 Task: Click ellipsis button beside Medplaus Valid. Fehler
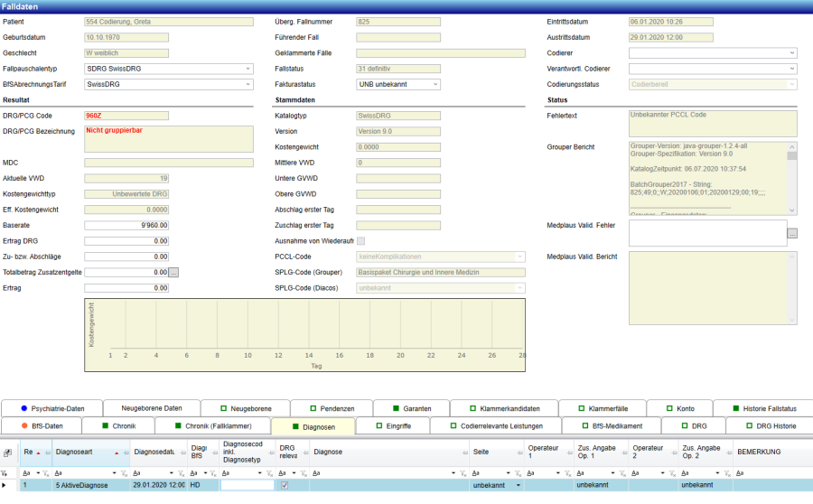792,233
